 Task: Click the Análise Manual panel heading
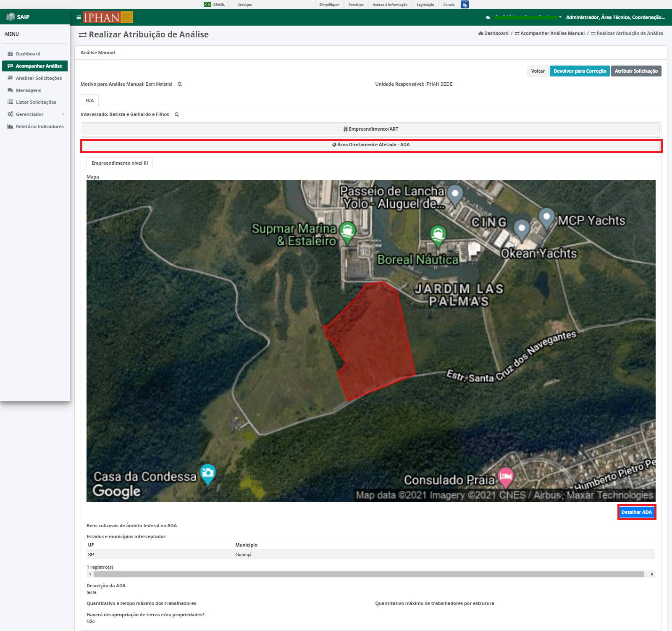pos(98,53)
